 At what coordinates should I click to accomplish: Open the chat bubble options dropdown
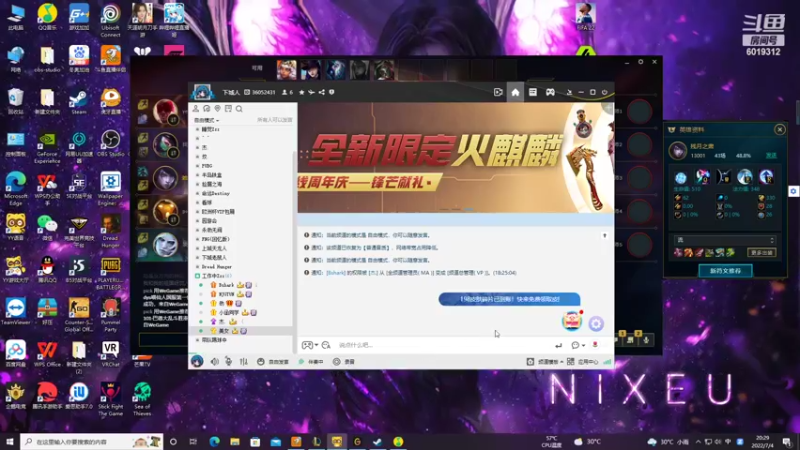(x=578, y=345)
